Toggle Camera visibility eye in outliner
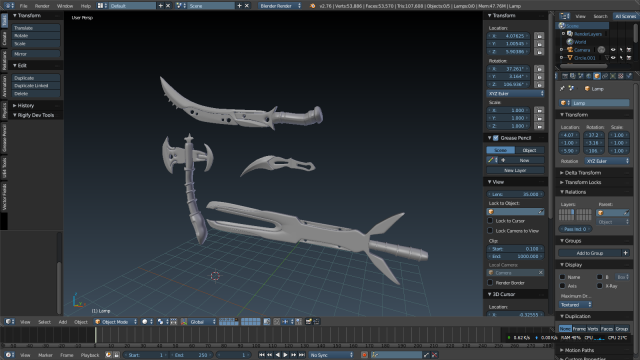This screenshot has width=640, height=360. [613, 50]
